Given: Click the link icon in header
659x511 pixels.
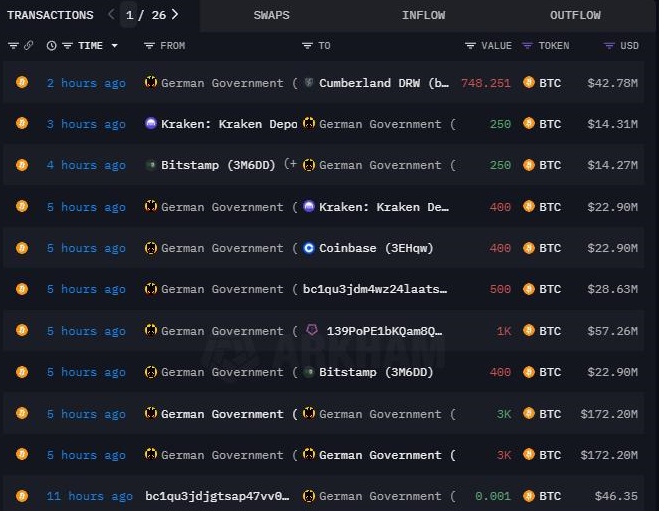Looking at the screenshot, I should click(x=28, y=45).
